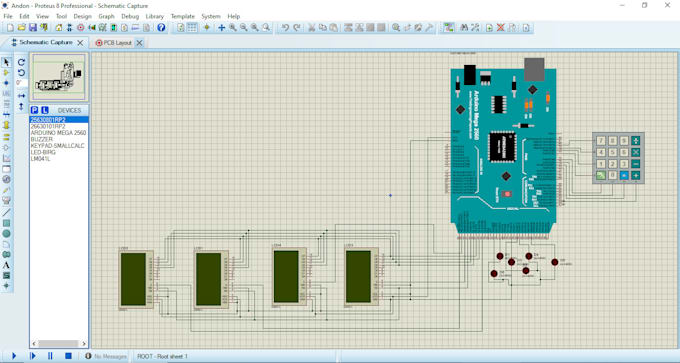The width and height of the screenshot is (680, 363).
Task: Click the rotation angle input field
Action: click(22, 83)
